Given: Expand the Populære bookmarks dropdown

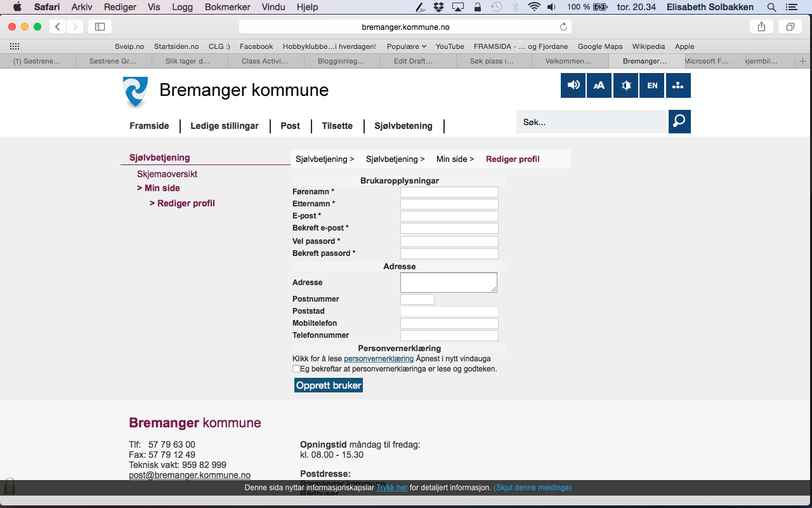Looking at the screenshot, I should tap(406, 46).
